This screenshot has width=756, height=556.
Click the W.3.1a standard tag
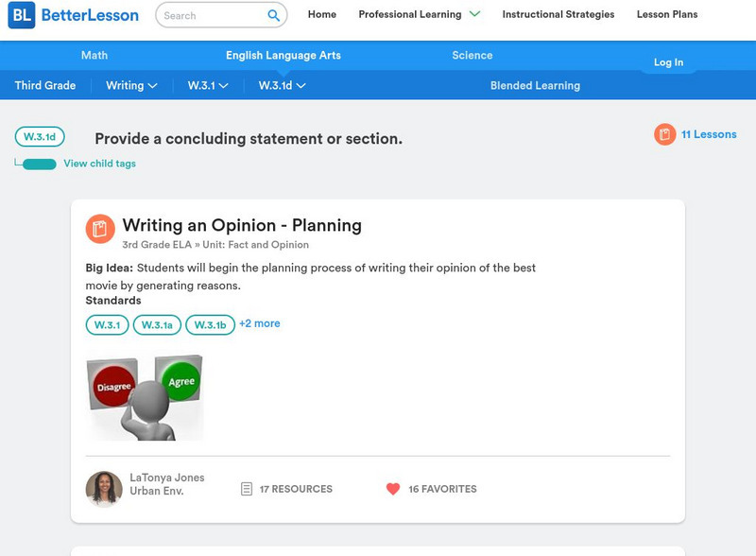point(157,325)
